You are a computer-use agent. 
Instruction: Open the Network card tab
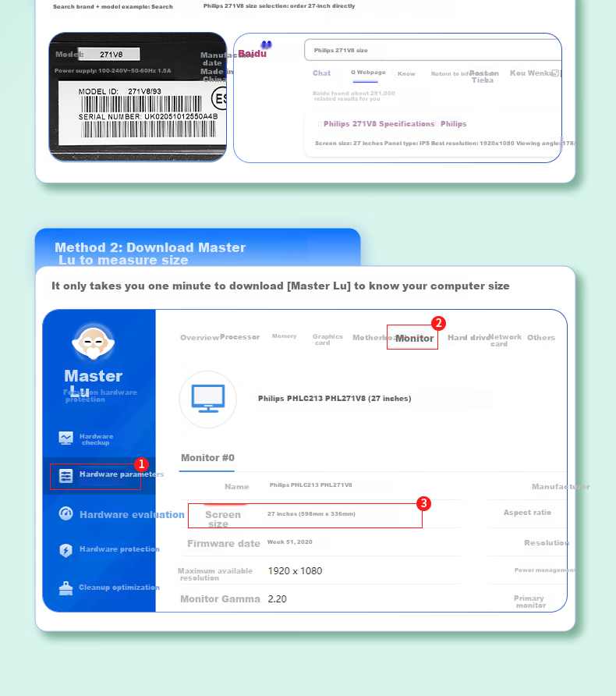point(504,340)
